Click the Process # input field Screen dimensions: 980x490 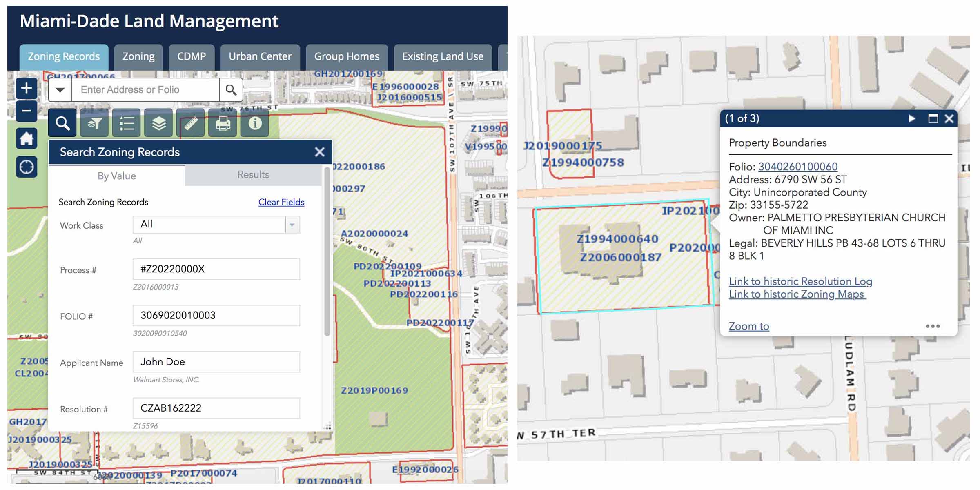tap(216, 269)
